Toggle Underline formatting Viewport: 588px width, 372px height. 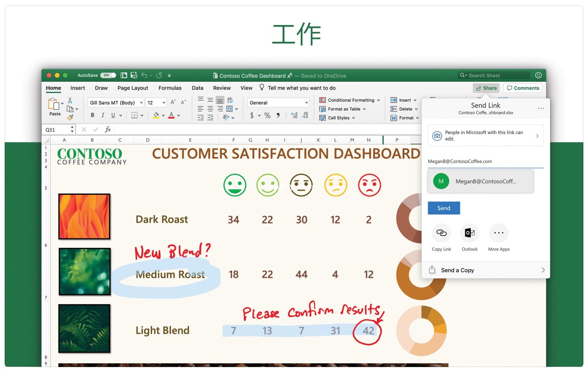click(x=113, y=115)
